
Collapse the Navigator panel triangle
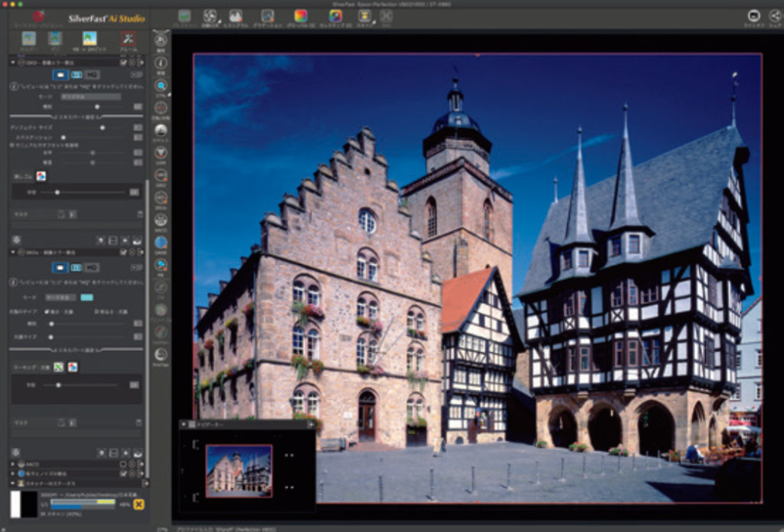tap(183, 425)
